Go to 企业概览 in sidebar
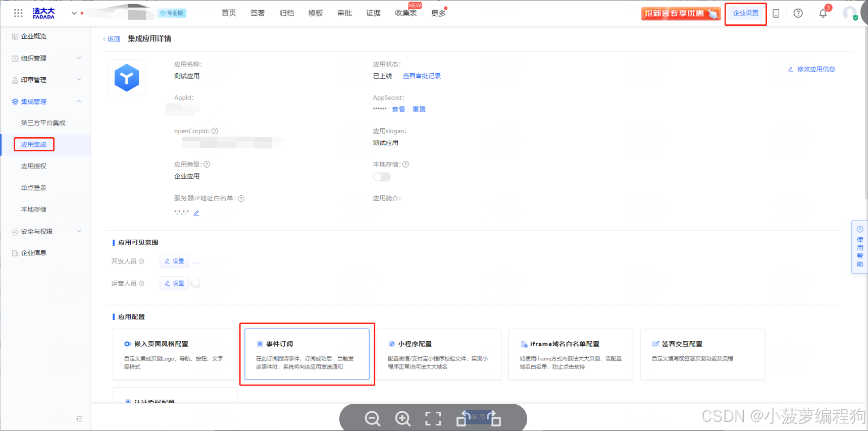The height and width of the screenshot is (431, 868). [33, 36]
